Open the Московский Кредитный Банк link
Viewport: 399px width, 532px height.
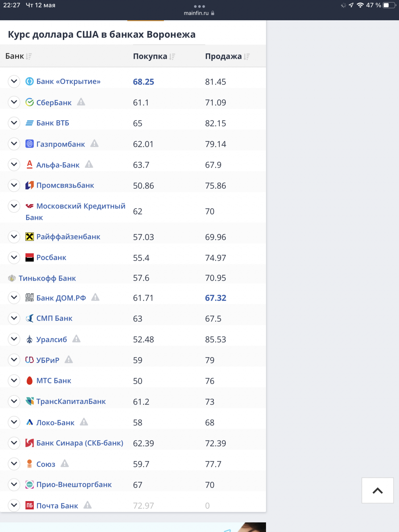75,211
